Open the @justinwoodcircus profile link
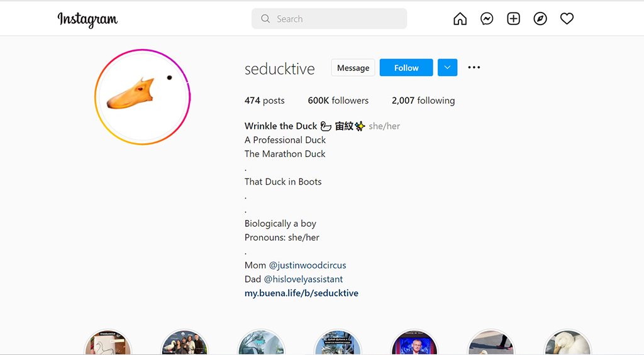The height and width of the screenshot is (355, 644). [308, 265]
